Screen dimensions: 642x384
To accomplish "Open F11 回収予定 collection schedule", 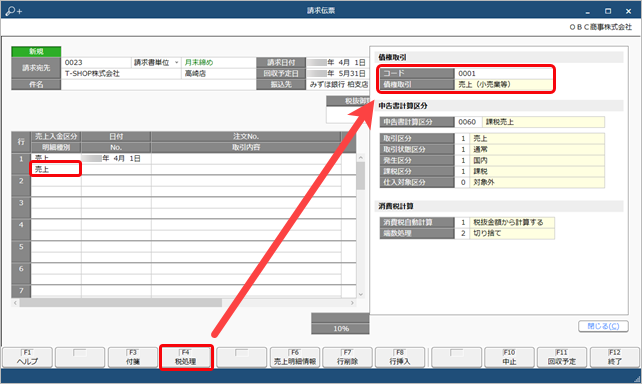I will click(x=562, y=357).
